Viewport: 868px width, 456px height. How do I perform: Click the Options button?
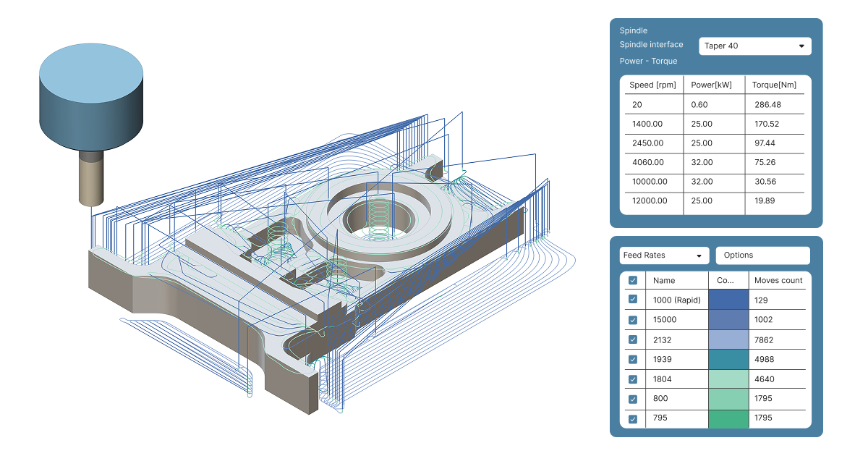(762, 256)
